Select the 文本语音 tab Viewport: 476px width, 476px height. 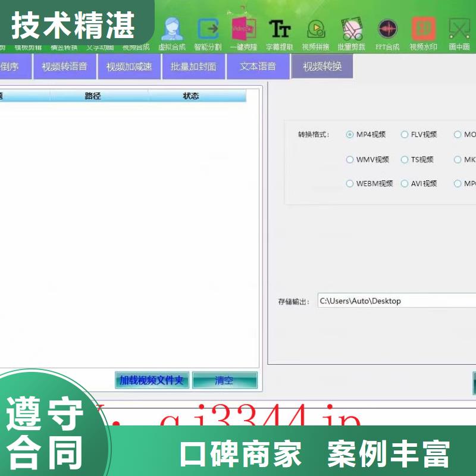click(x=258, y=67)
